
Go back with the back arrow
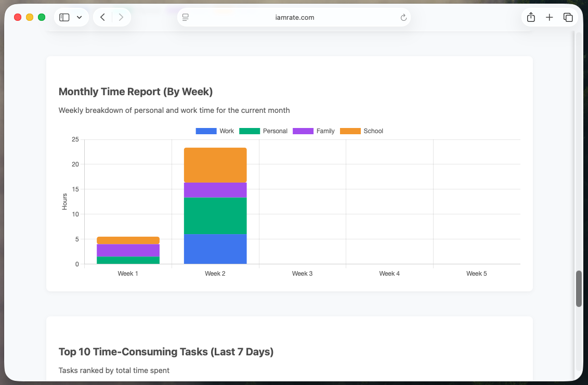click(102, 17)
